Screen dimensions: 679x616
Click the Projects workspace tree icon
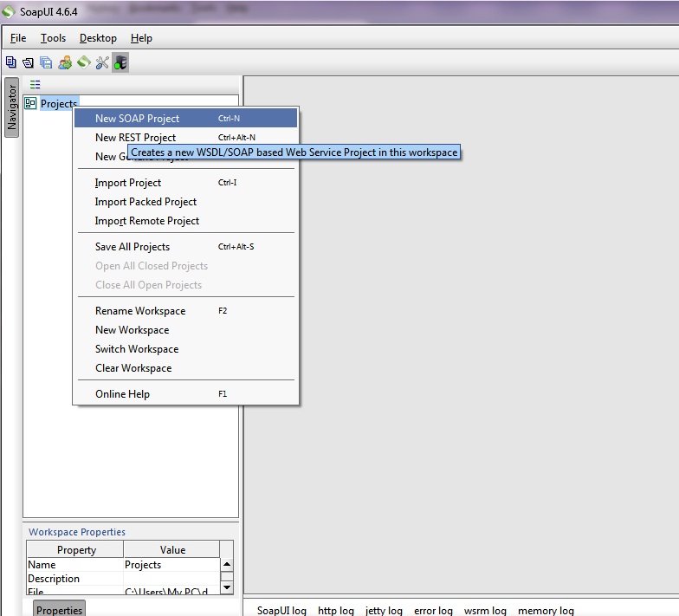coord(31,104)
